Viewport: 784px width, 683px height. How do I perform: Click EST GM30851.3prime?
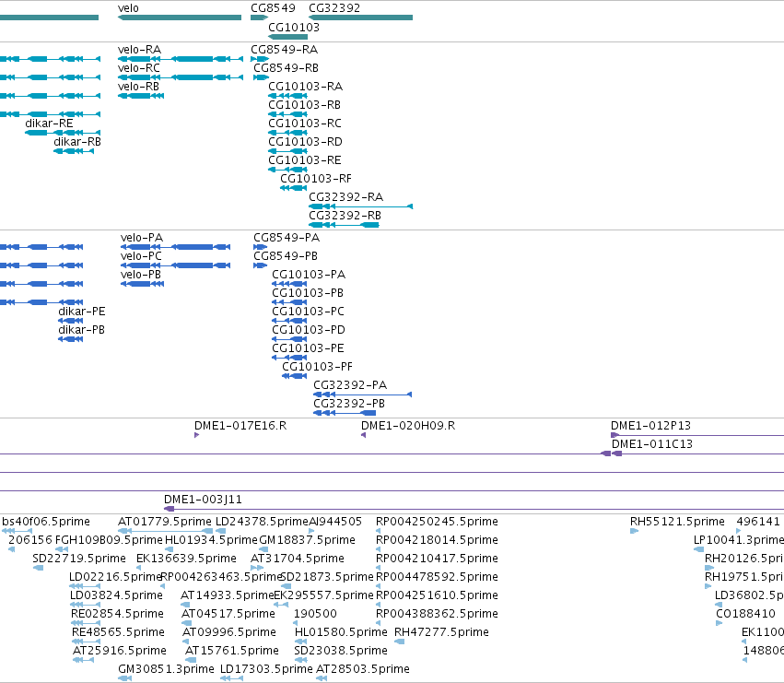[x=125, y=679]
